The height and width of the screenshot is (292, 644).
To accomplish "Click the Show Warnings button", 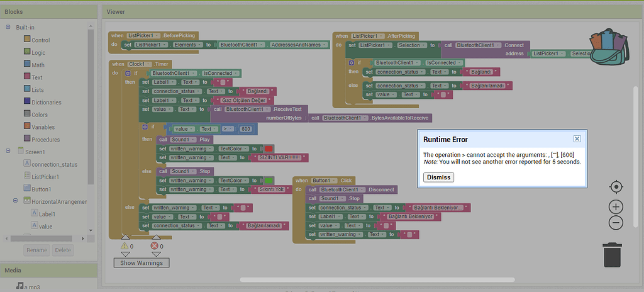I will tap(142, 262).
